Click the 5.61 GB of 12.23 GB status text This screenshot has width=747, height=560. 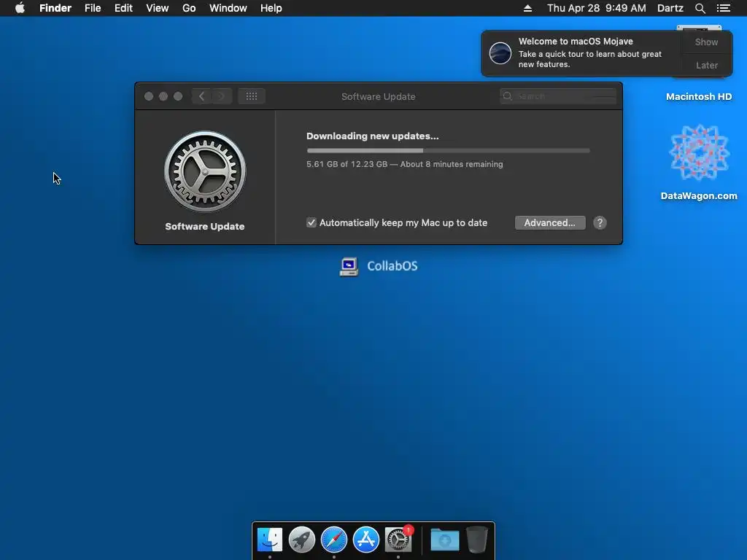(404, 164)
